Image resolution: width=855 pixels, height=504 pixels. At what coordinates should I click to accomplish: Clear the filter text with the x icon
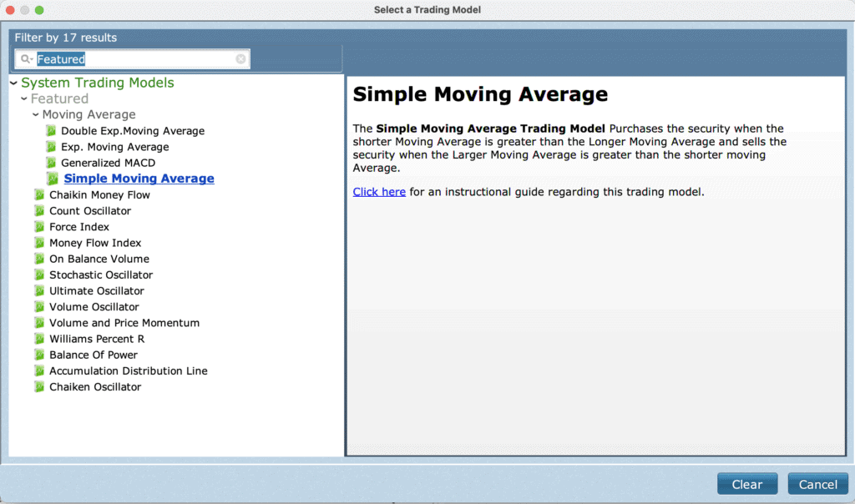(x=240, y=59)
